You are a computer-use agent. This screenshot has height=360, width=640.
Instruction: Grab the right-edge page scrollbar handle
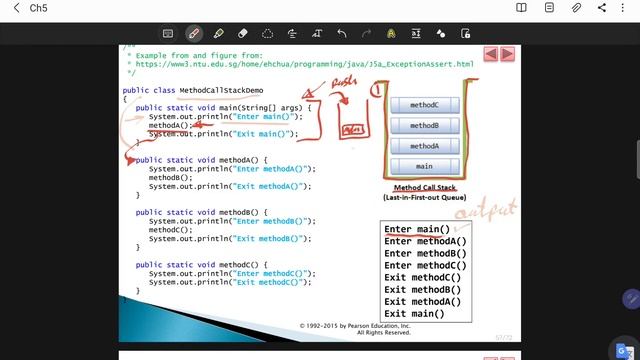pos(638,159)
